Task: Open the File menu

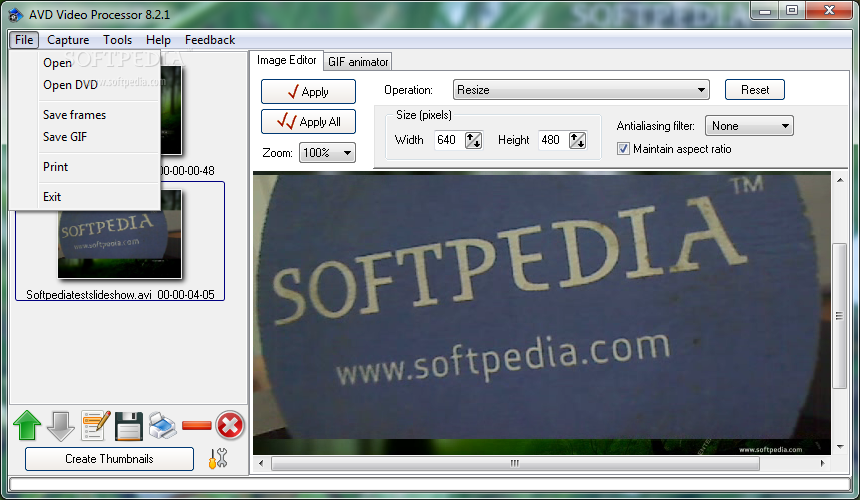Action: (x=24, y=39)
